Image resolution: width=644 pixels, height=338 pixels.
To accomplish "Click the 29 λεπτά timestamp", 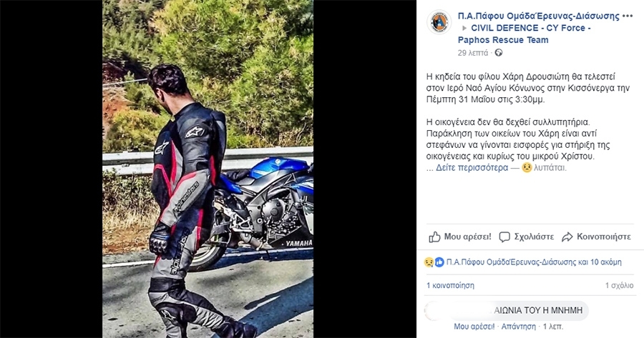I will pos(473,53).
